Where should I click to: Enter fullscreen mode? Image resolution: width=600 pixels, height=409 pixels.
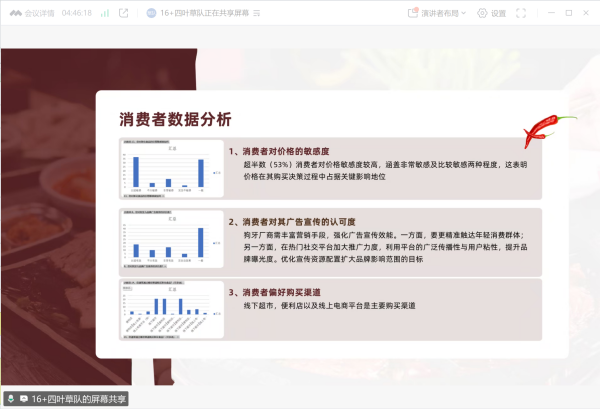[522, 13]
